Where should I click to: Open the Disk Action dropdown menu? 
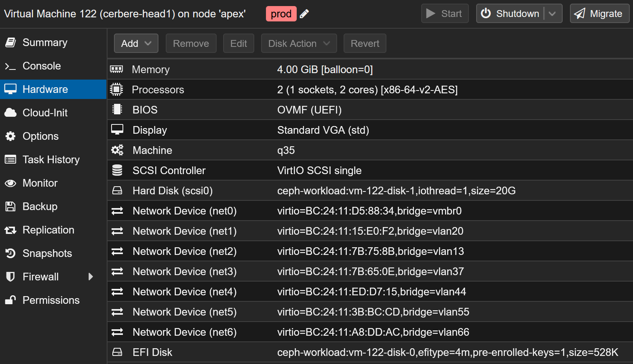tap(299, 43)
